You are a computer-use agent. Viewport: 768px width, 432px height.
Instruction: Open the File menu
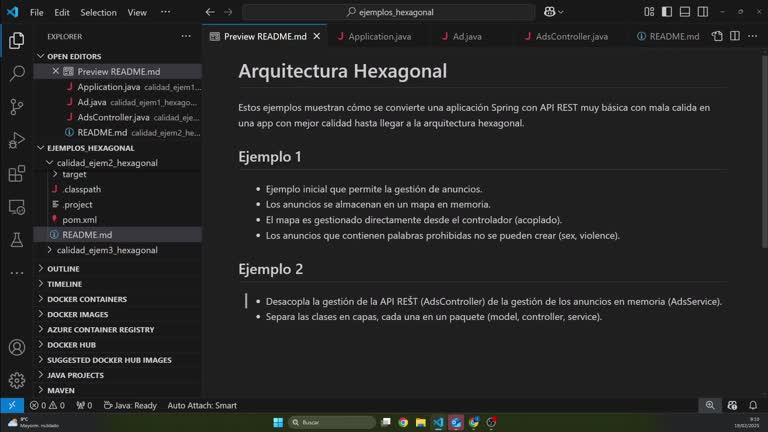[37, 12]
